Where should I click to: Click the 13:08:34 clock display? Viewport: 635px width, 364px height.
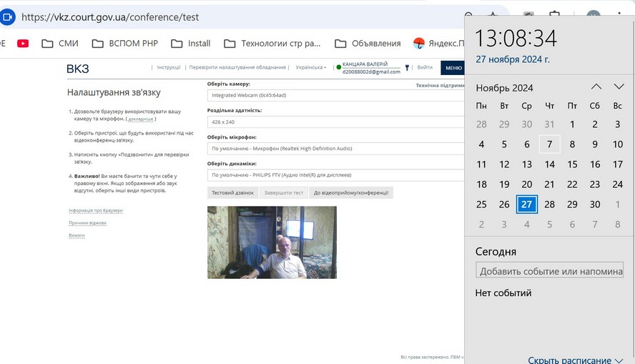[x=516, y=39]
